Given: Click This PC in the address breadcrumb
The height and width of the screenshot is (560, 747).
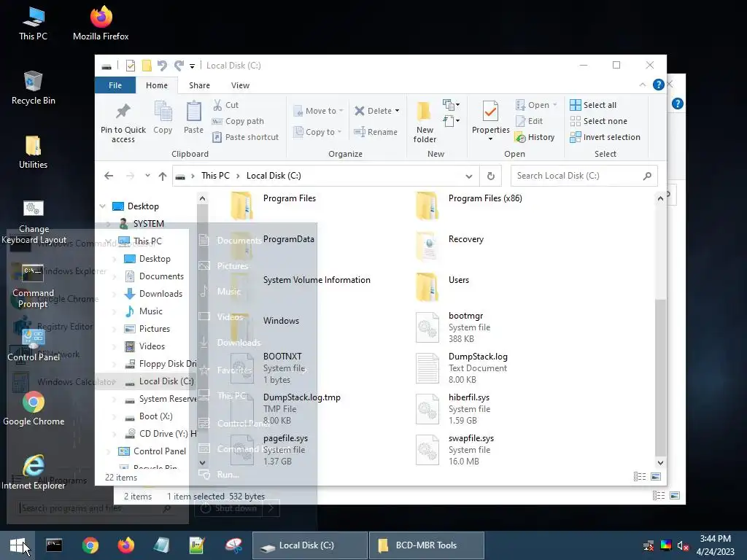Looking at the screenshot, I should tap(215, 176).
